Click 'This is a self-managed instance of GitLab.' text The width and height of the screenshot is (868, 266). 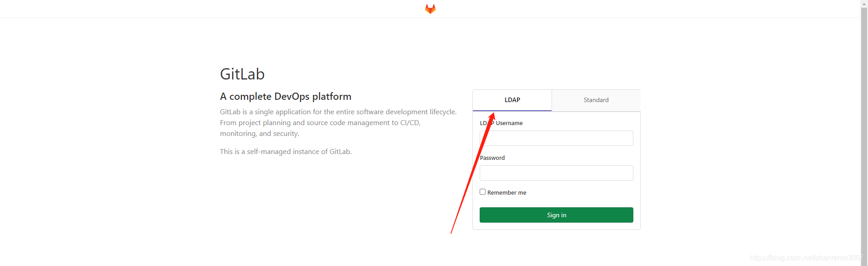[x=286, y=152]
